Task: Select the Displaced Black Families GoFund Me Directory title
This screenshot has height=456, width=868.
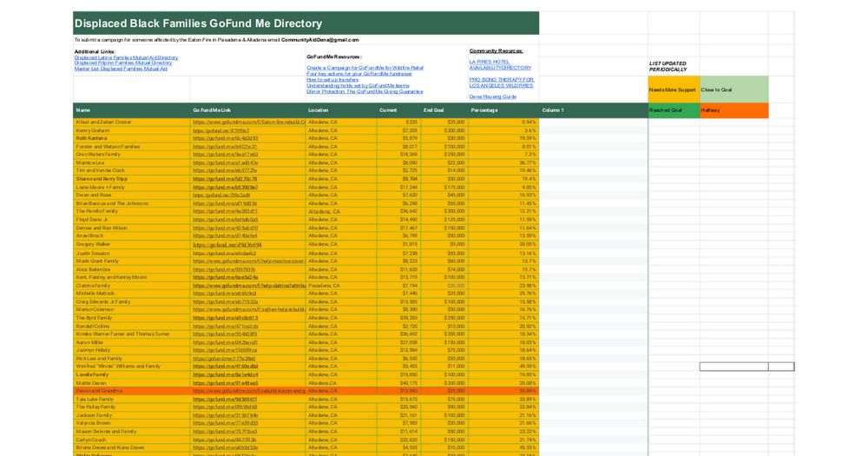Action: point(198,23)
